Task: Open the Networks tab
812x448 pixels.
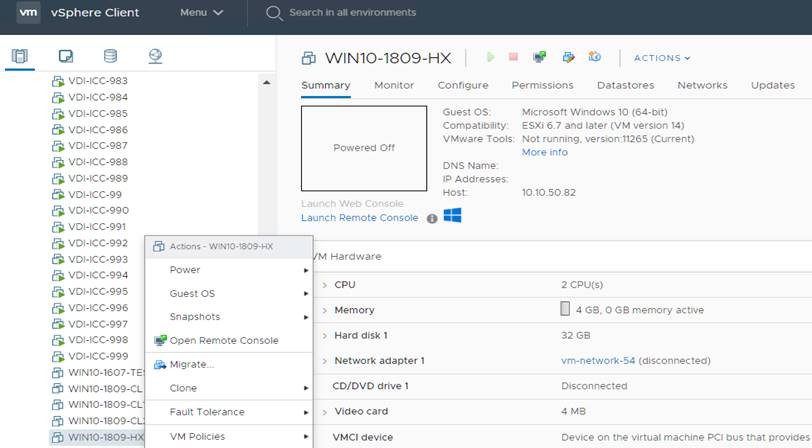Action: 702,85
